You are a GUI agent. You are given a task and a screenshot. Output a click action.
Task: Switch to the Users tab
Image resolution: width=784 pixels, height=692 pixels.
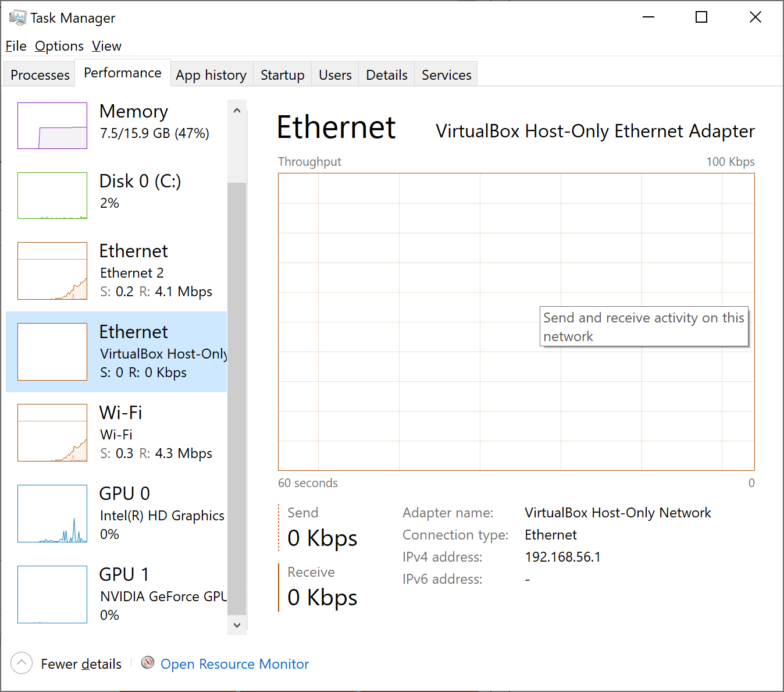click(335, 75)
